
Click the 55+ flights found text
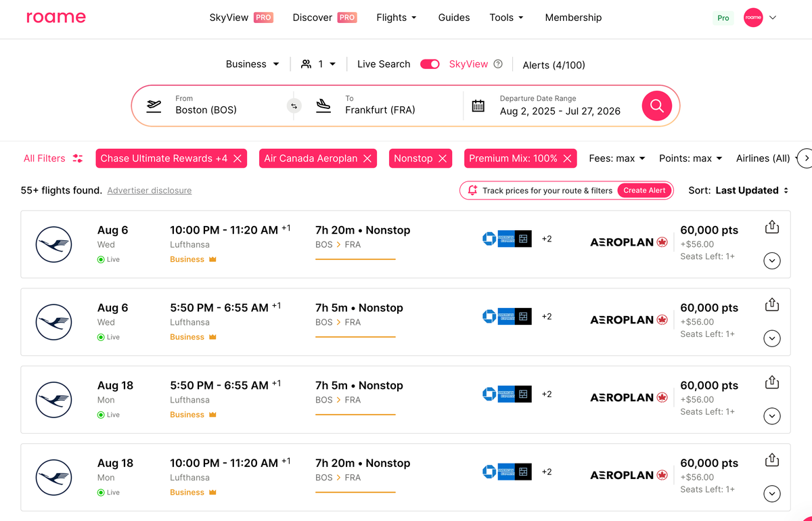(x=62, y=191)
